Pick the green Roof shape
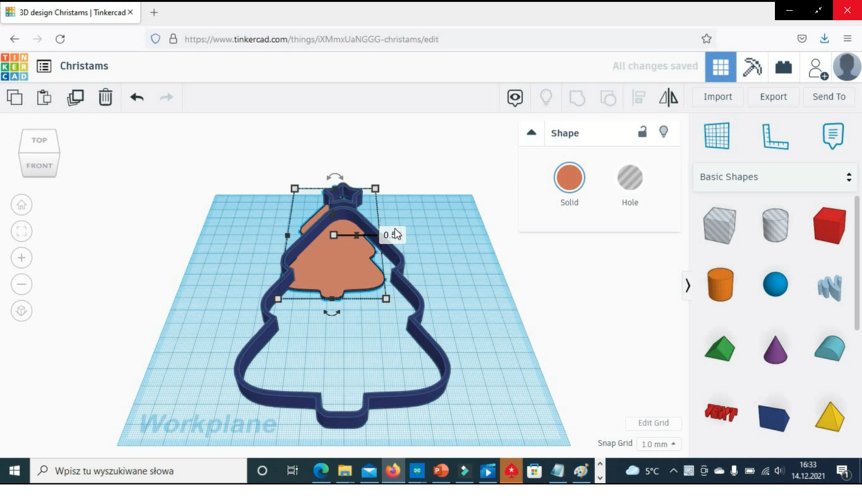This screenshot has width=862, height=504. (x=720, y=349)
